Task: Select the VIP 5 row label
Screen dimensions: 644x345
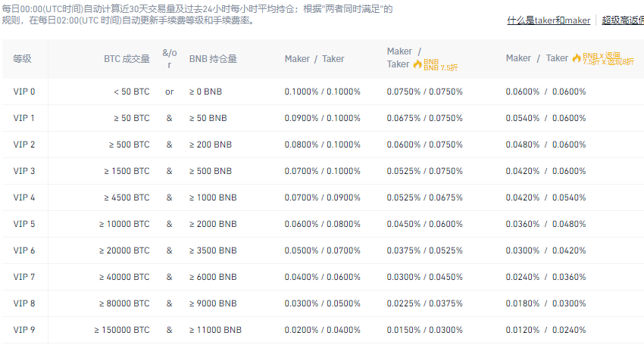Action: click(24, 224)
